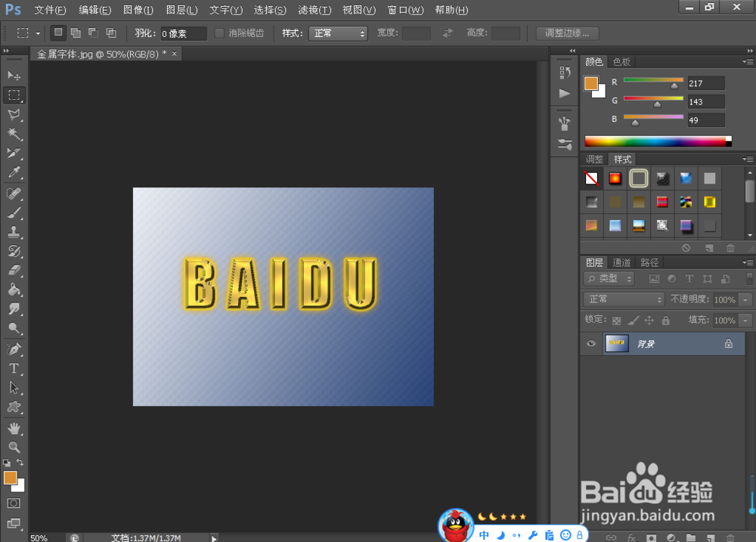Click the New Selection mode button
This screenshot has height=542, width=756.
pyautogui.click(x=58, y=33)
